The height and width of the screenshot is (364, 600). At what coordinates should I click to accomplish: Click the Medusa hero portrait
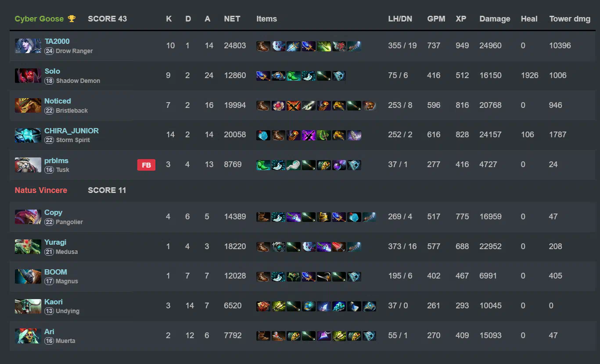pyautogui.click(x=28, y=246)
